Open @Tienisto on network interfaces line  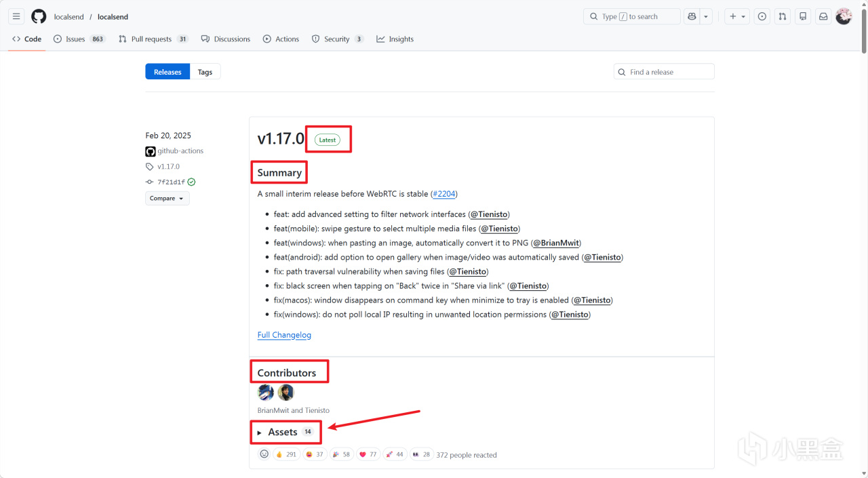tap(489, 214)
